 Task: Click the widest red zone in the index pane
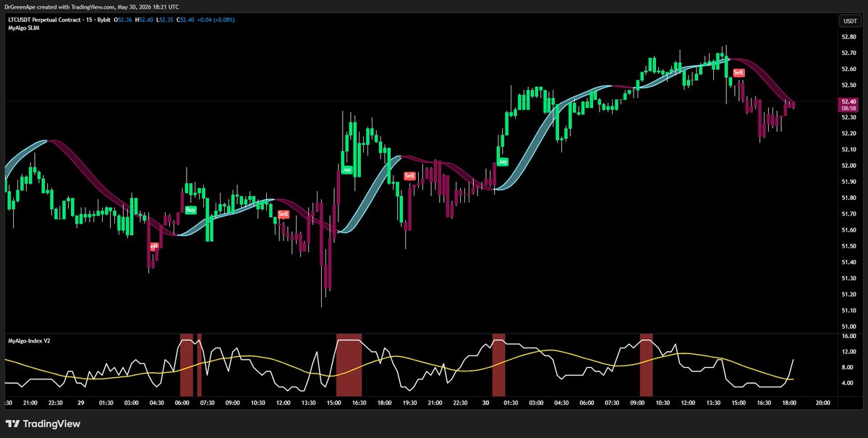click(x=349, y=364)
